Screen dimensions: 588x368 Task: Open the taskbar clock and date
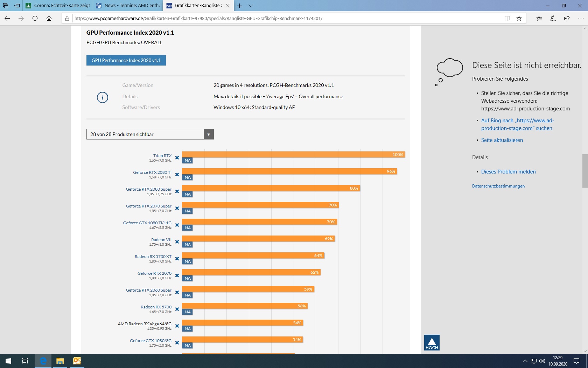[558, 361]
